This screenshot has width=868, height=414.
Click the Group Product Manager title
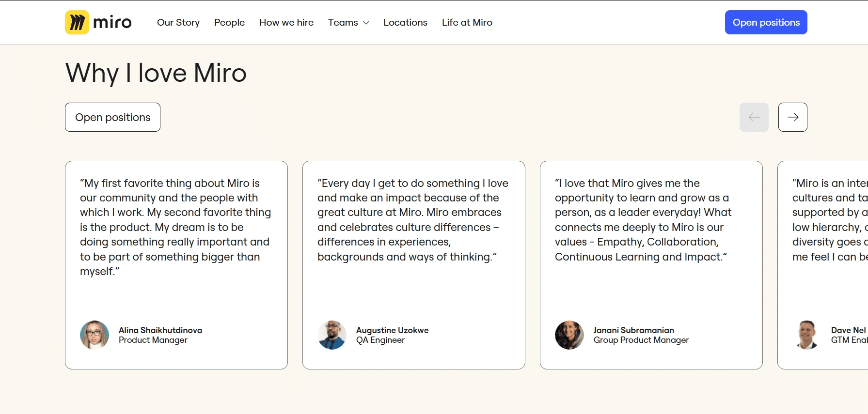pyautogui.click(x=641, y=340)
